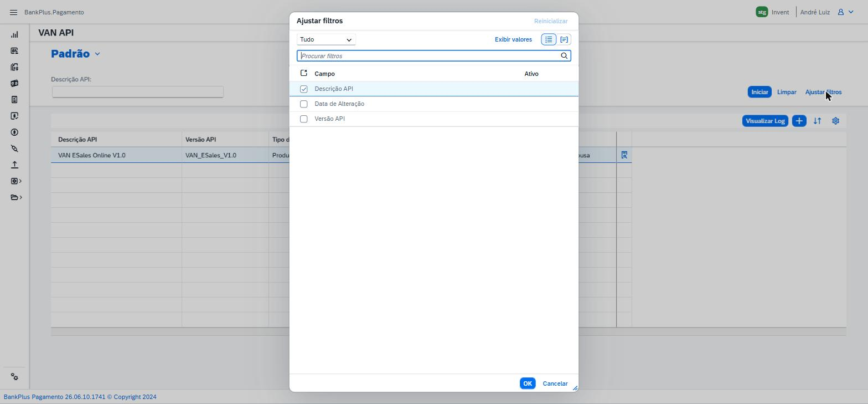Click the Campo column header in dialog
This screenshot has height=404, width=868.
point(324,74)
